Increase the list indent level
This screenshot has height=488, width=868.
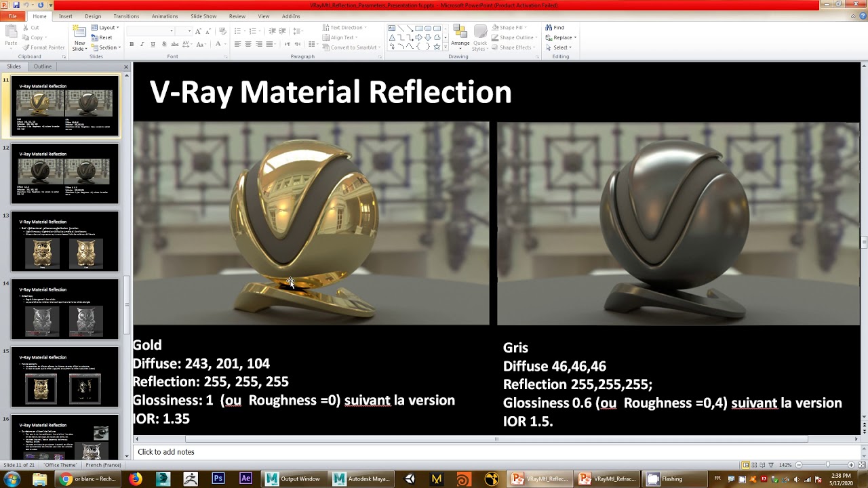(x=282, y=31)
